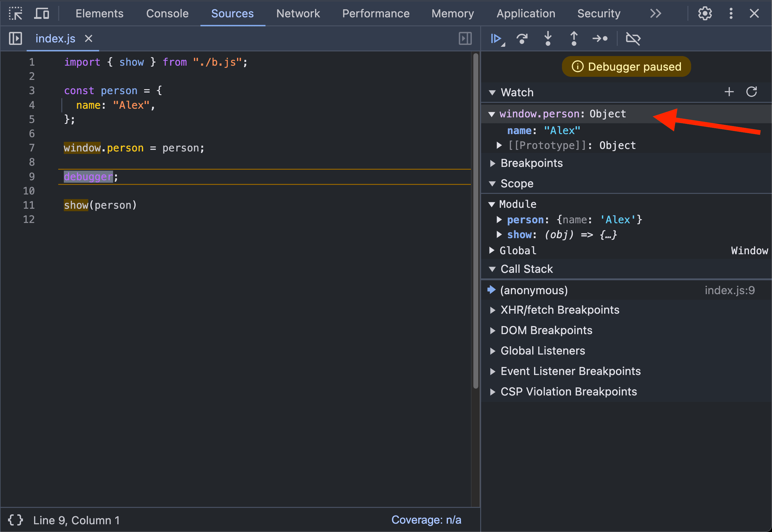Switch to the Console tab
The width and height of the screenshot is (772, 532).
(167, 14)
